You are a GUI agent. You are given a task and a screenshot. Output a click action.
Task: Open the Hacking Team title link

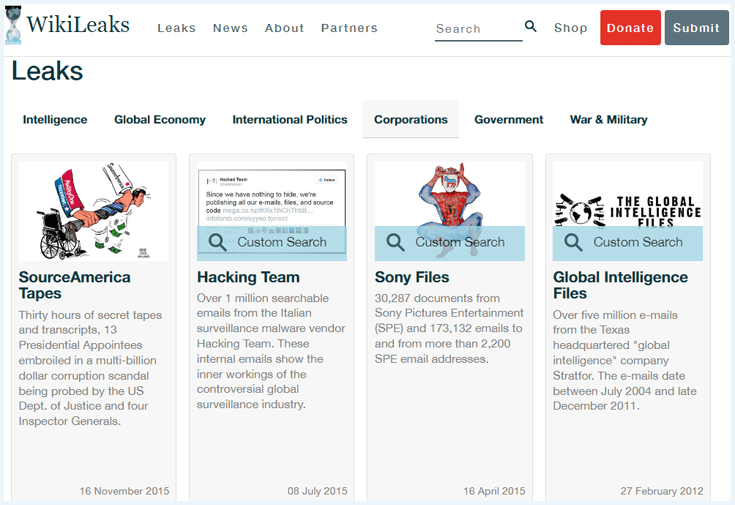coord(248,277)
